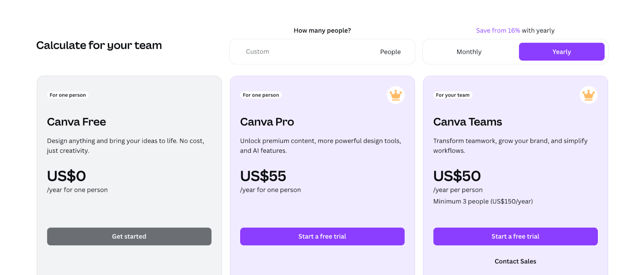This screenshot has height=275, width=644.
Task: Click the crown icon on Canva Teams card
Action: pos(588,95)
